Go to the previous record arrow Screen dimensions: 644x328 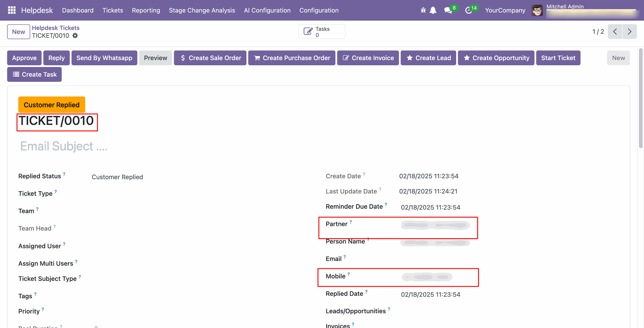click(615, 31)
